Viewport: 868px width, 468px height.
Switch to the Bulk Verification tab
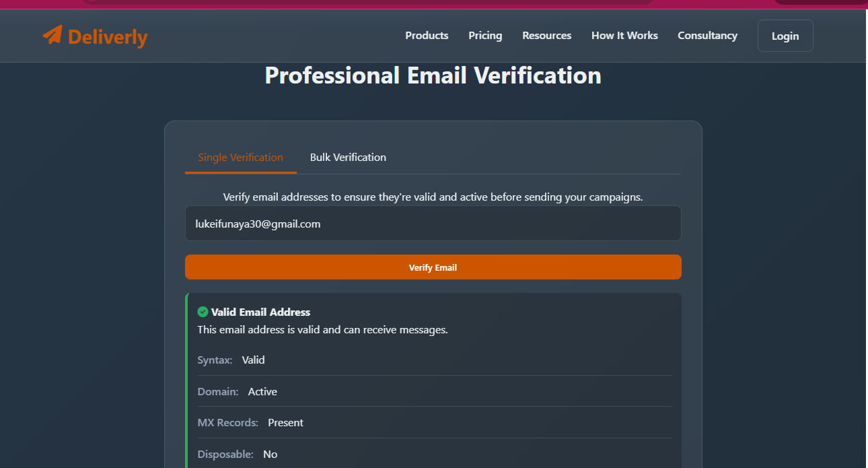348,158
